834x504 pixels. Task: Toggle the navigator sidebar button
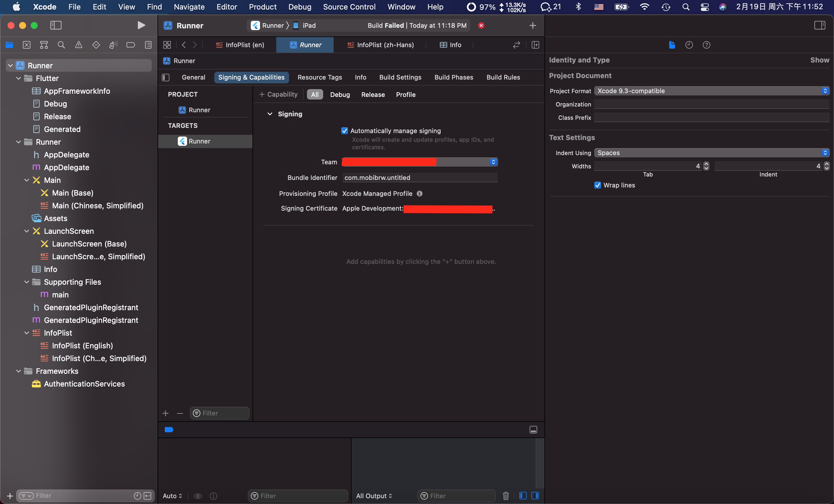click(56, 25)
